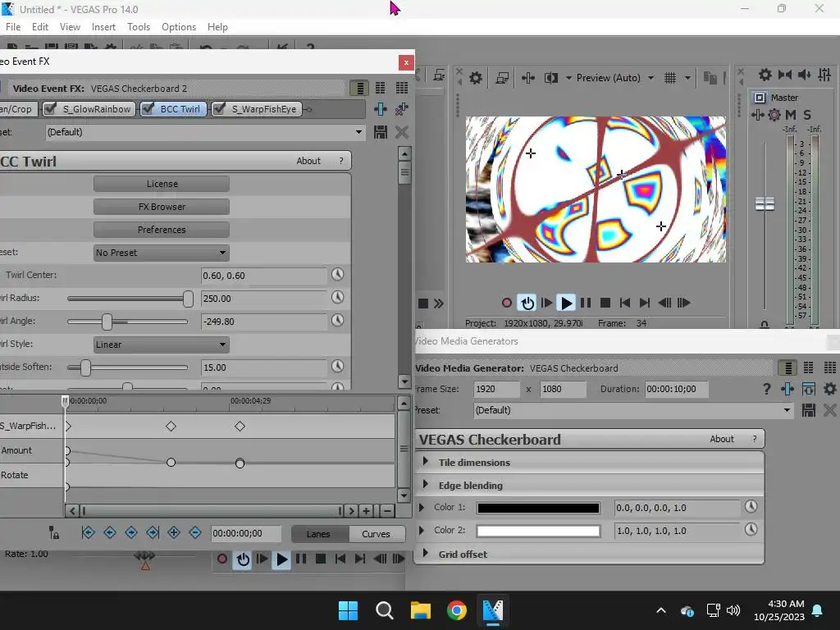The height and width of the screenshot is (630, 840).
Task: Toggle split screen view in preview
Action: pyautogui.click(x=550, y=78)
